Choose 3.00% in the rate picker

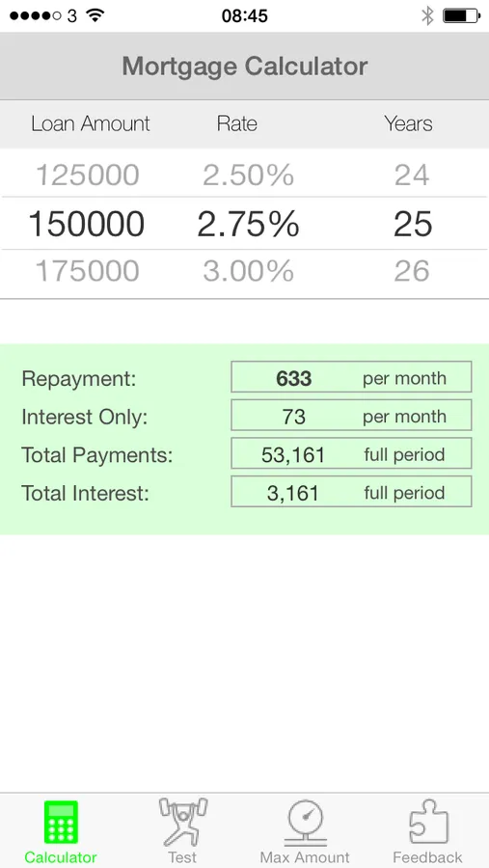click(248, 271)
